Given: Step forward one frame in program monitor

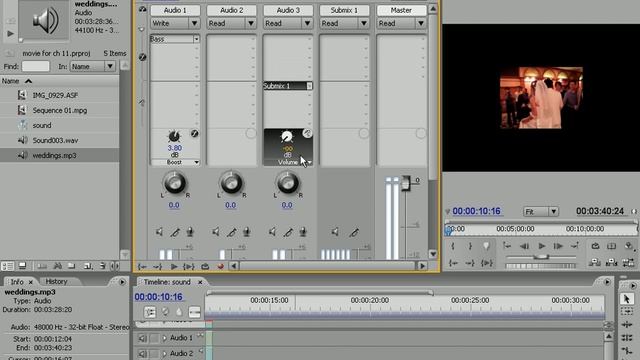Looking at the screenshot, I should 558,246.
